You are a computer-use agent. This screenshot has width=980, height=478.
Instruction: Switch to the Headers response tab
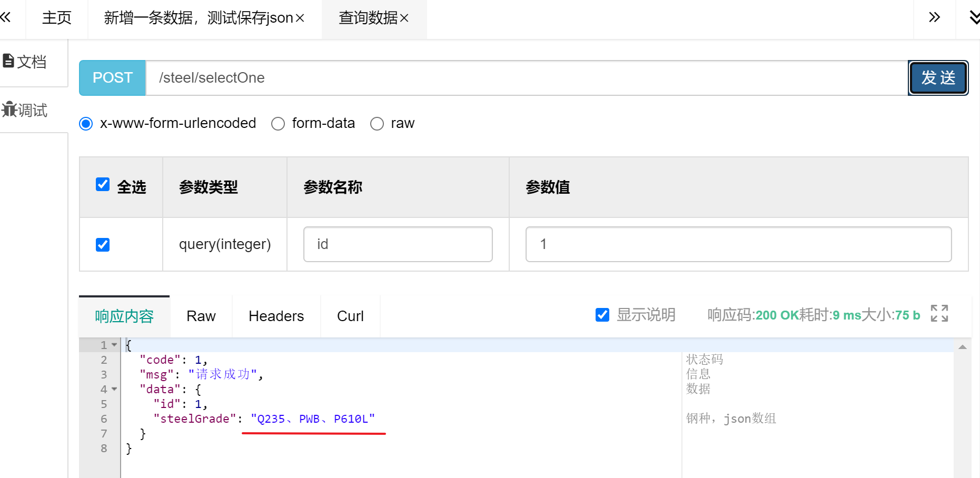[276, 316]
